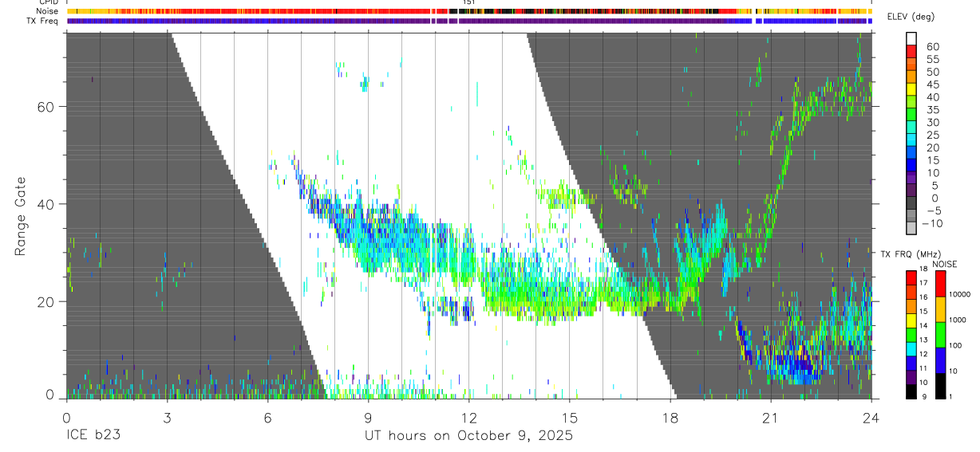Click the 13 label on the TX FRQ legend
The width and height of the screenshot is (980, 452).
click(x=923, y=340)
